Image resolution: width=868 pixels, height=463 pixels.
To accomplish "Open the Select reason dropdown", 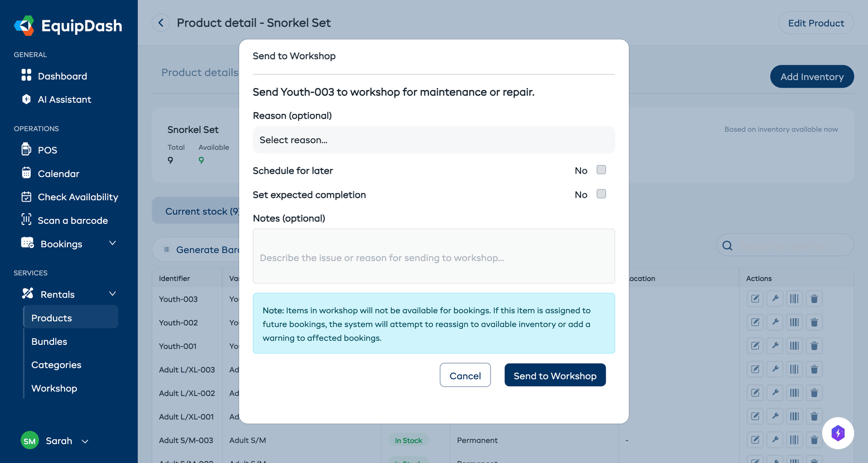I will click(434, 140).
